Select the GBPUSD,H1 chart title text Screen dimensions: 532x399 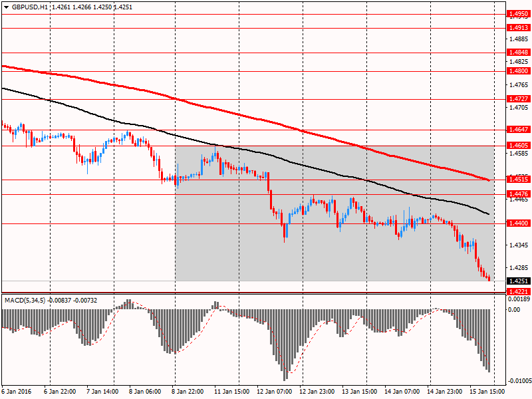30,7
